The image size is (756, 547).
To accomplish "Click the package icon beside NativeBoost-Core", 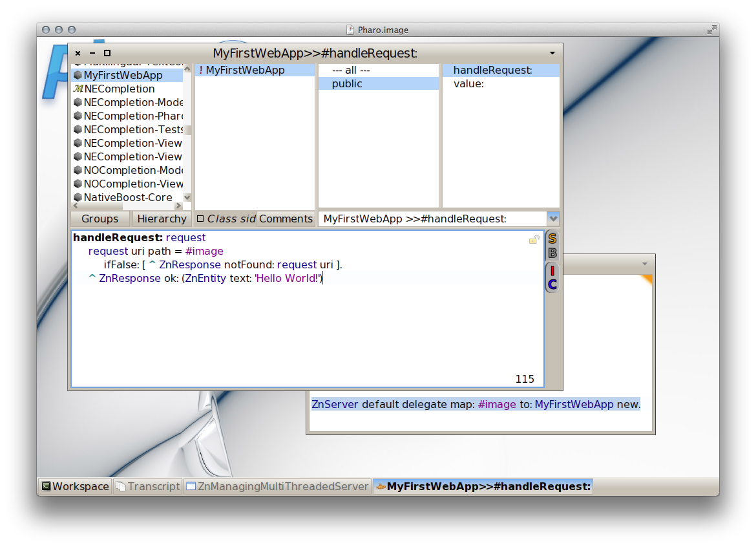I will (x=78, y=197).
